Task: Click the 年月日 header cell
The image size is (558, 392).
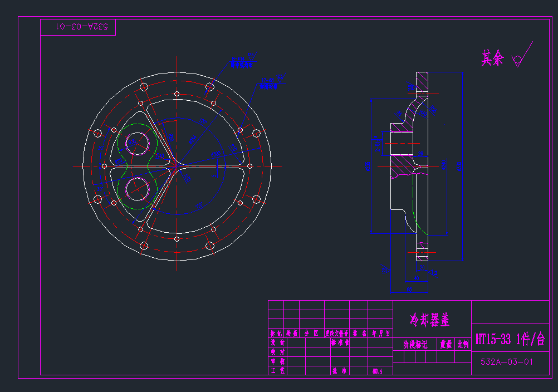Action: pyautogui.click(x=381, y=334)
